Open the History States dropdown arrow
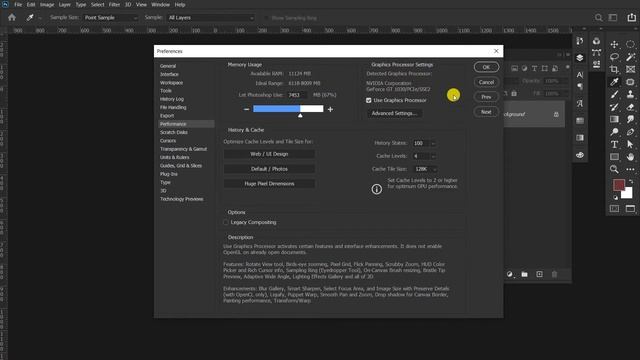Image resolution: width=640 pixels, height=360 pixels. 433,143
